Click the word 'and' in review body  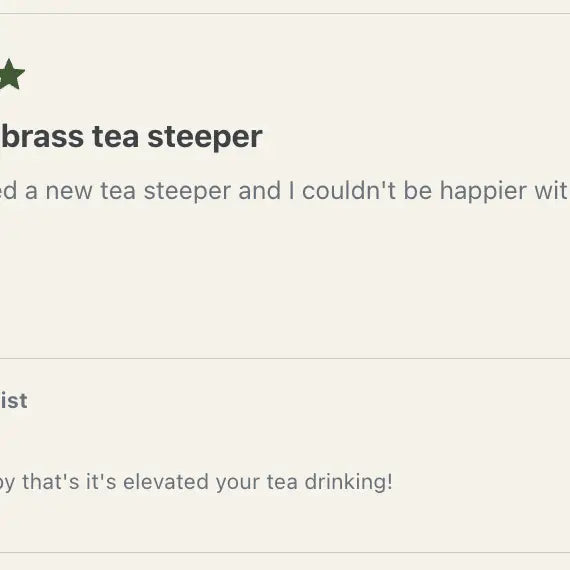[x=260, y=190]
